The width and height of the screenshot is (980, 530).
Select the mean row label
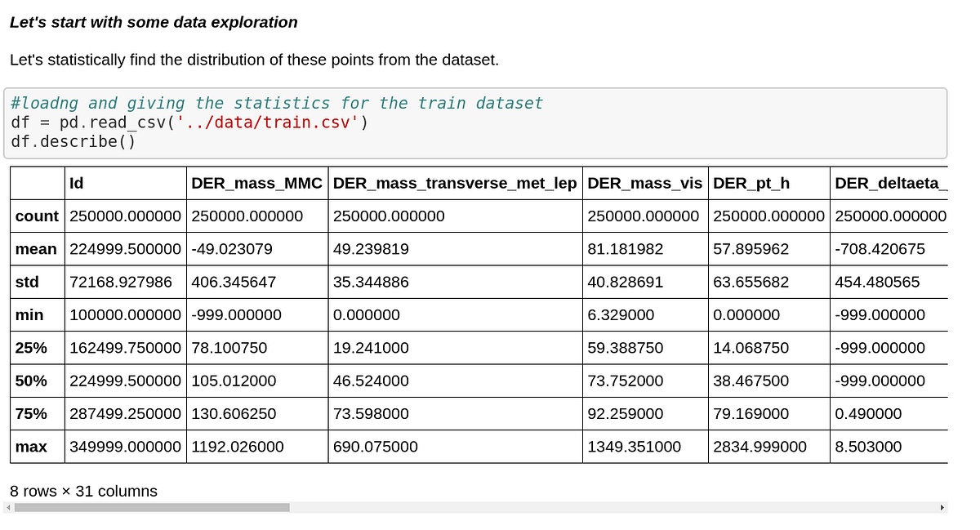pyautogui.click(x=36, y=249)
